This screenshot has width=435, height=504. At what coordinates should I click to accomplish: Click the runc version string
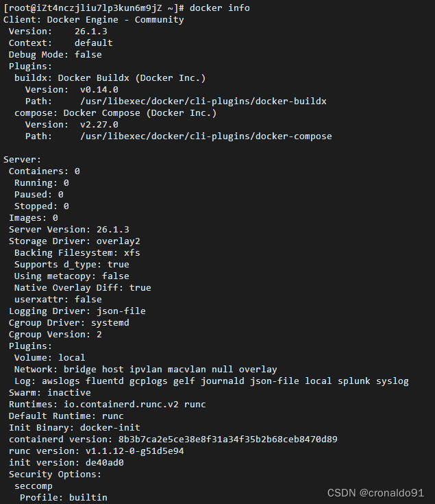(134, 451)
